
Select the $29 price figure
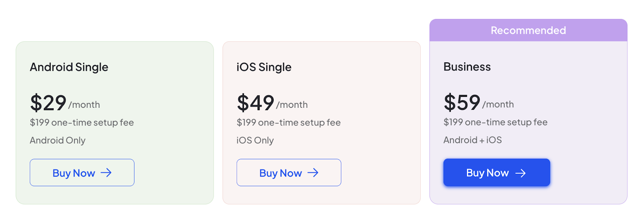pyautogui.click(x=48, y=103)
